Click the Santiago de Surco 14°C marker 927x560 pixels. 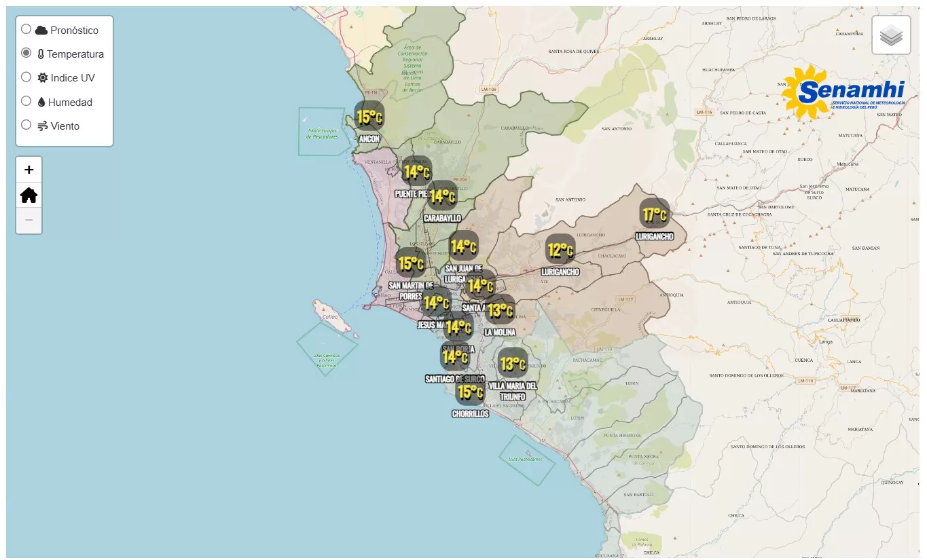[x=455, y=355]
